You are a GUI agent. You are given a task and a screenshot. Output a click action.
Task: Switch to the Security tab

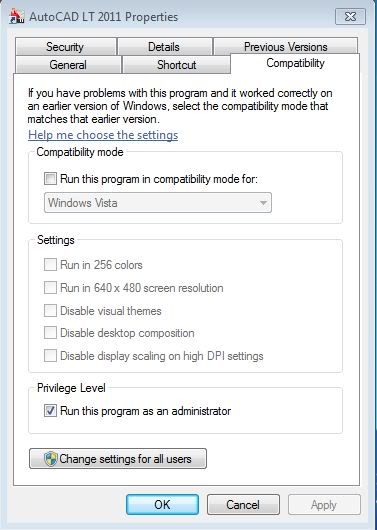tap(66, 47)
